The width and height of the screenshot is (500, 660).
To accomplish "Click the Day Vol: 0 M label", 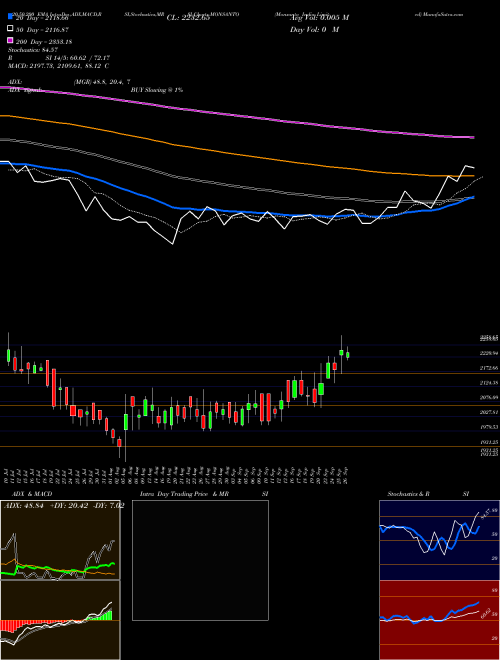I will click(x=314, y=30).
